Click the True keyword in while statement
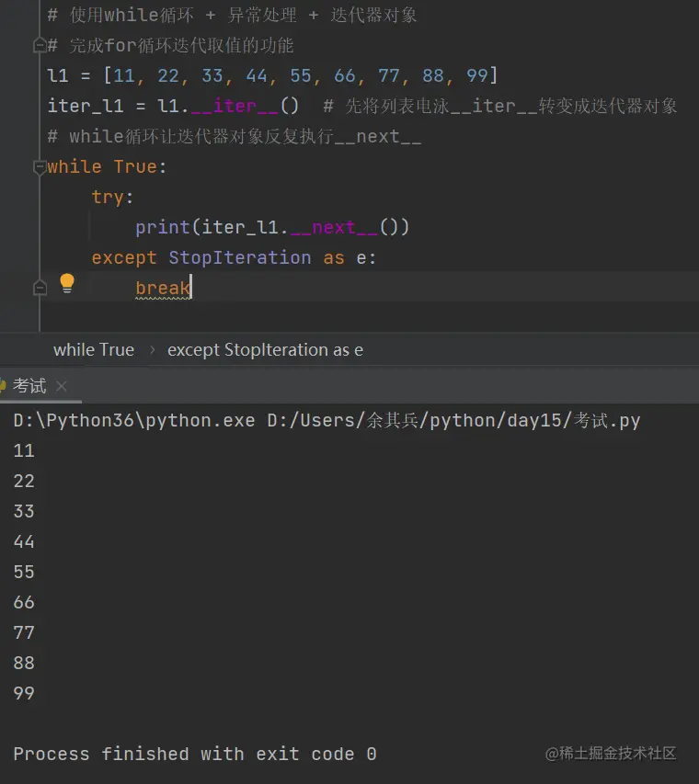The height and width of the screenshot is (784, 699). click(135, 166)
